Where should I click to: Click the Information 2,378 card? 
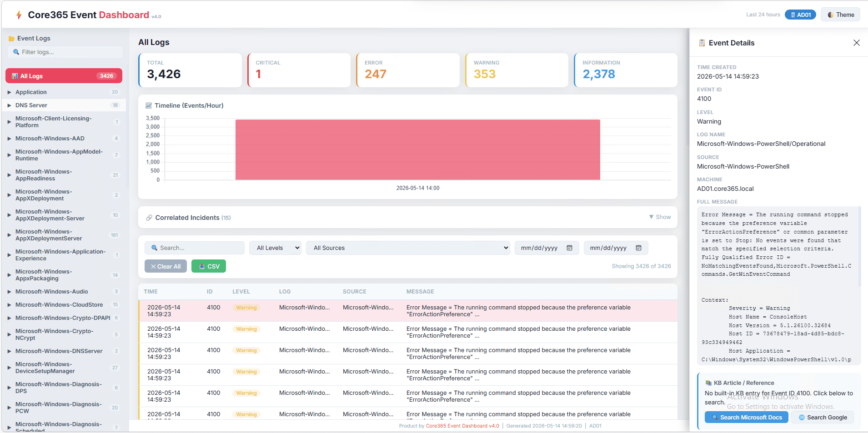626,70
